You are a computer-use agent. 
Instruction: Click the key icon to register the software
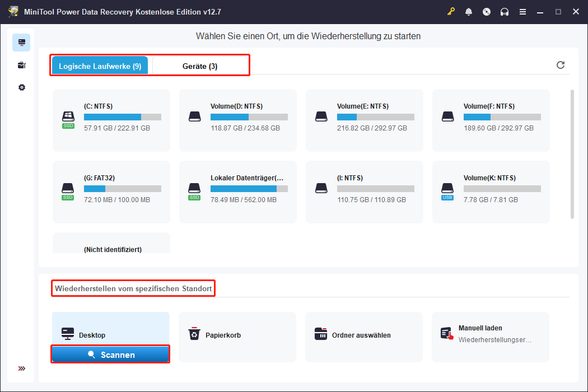pos(451,11)
